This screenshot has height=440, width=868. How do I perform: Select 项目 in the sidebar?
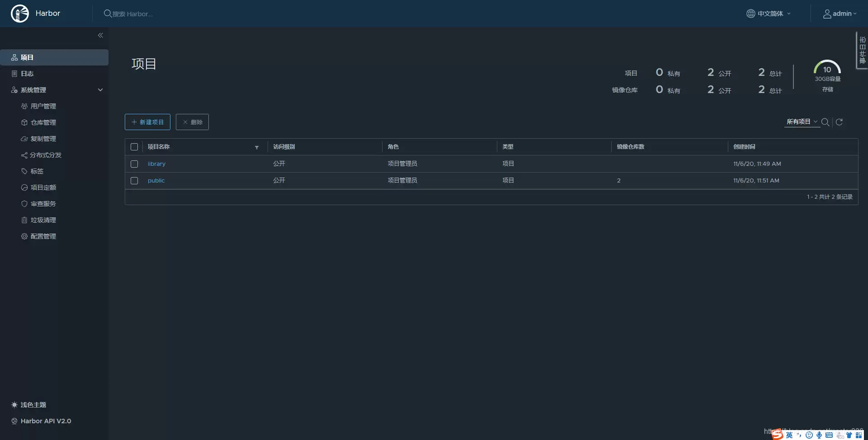click(54, 57)
